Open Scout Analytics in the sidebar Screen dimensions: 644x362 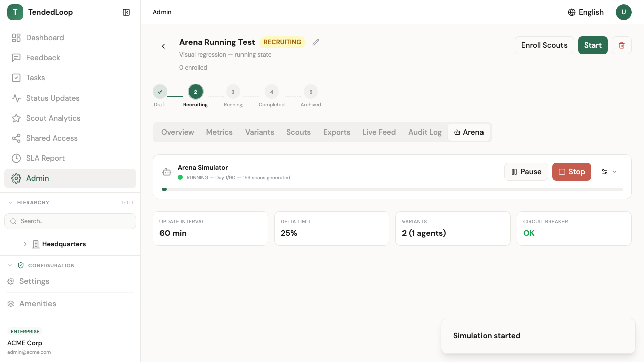[53, 118]
